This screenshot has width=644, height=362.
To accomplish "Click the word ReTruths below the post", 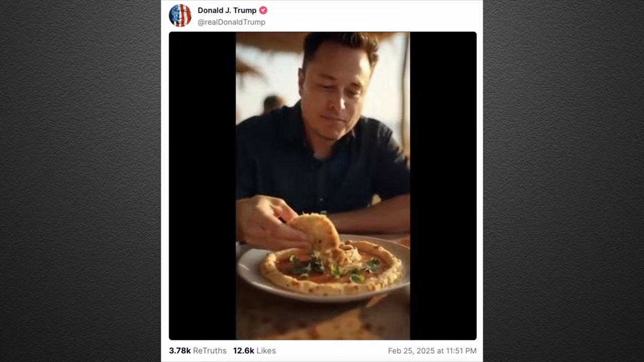I will coord(210,350).
